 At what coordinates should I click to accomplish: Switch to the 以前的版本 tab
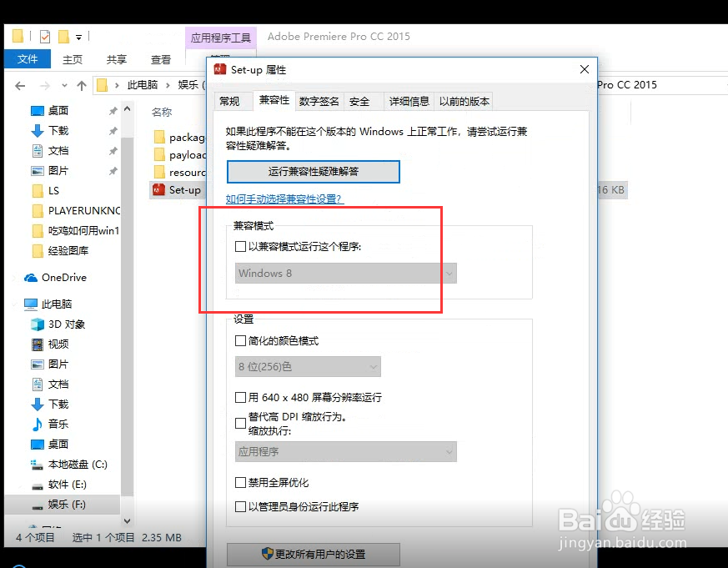tap(464, 101)
